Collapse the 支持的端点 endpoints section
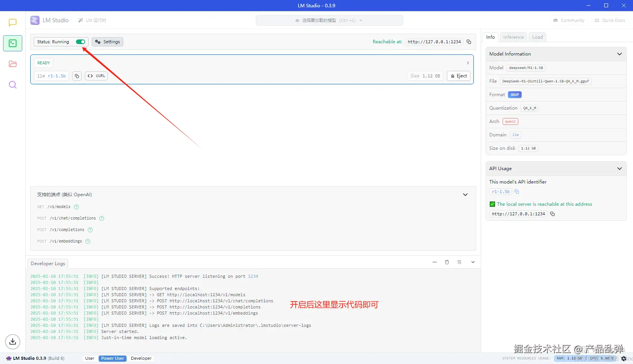Viewport: 633px width, 364px height. click(465, 195)
